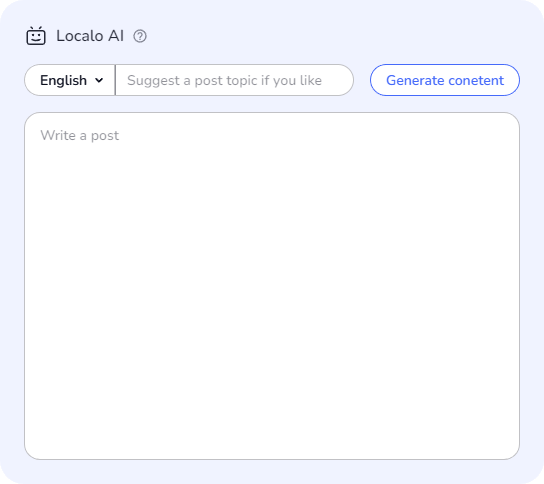Focus the Suggest a post topic field
The image size is (544, 484).
point(234,80)
